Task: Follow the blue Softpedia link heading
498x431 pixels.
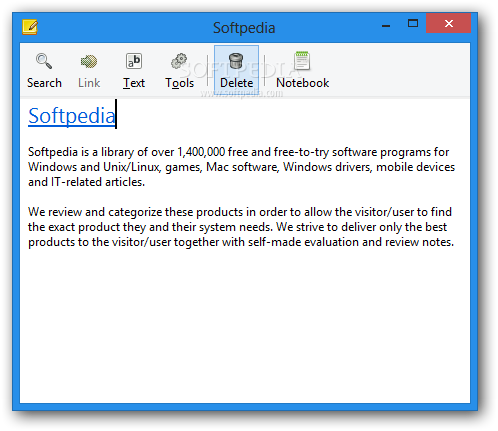Action: point(72,116)
